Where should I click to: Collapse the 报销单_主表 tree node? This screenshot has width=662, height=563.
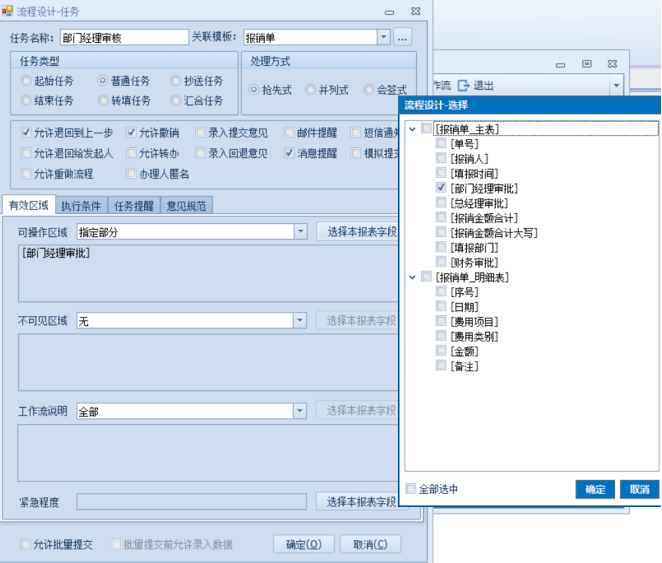coord(412,129)
